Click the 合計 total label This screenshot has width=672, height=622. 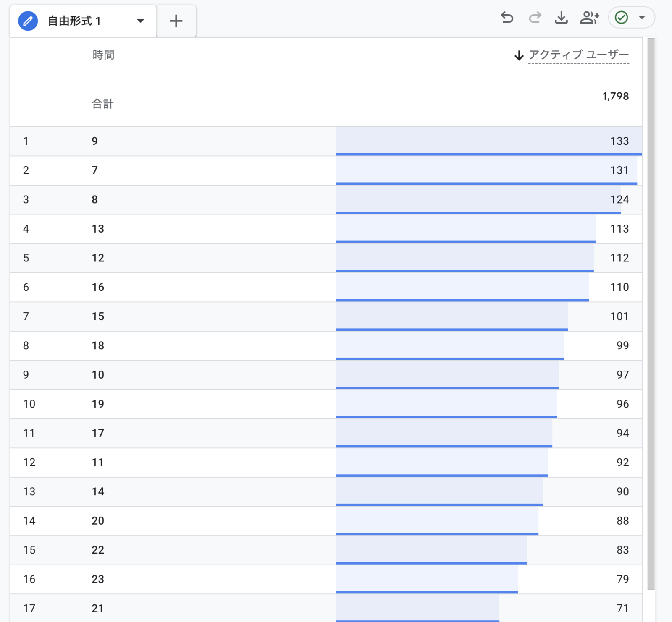click(103, 104)
